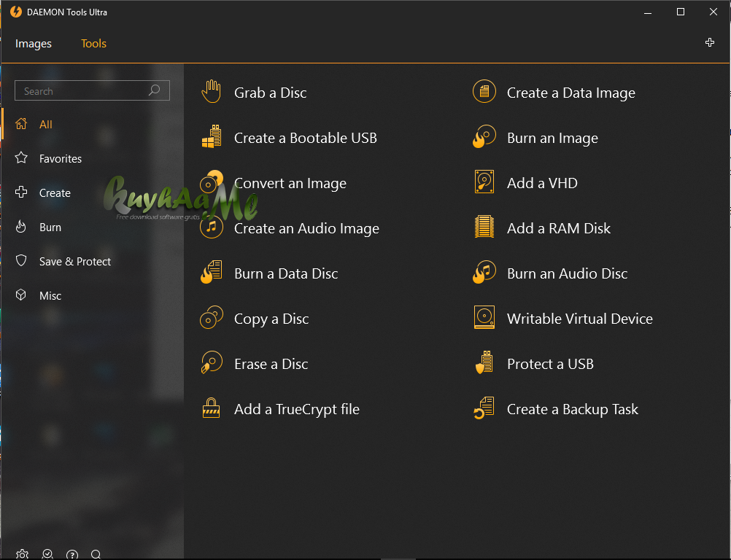The width and height of the screenshot is (731, 560).
Task: Click the magnifier inside the Search box
Action: (155, 90)
